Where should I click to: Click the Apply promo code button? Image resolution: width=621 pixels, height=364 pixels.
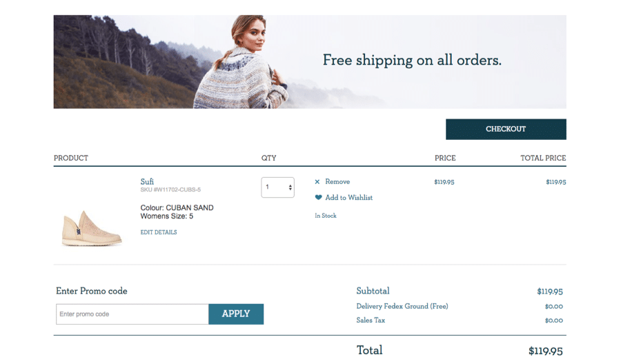coord(236,314)
